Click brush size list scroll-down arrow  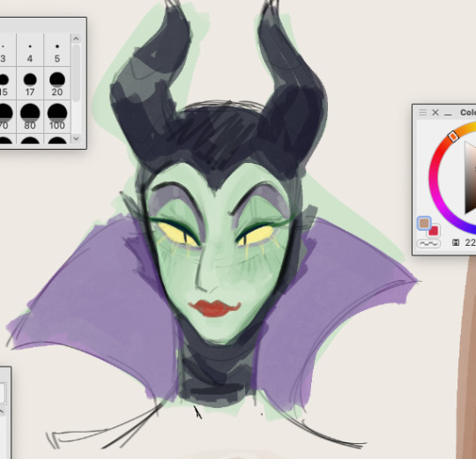(76, 138)
